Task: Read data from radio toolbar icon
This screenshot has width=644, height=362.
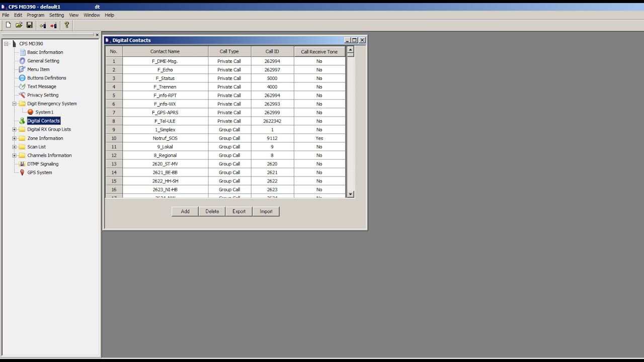Action: [x=43, y=25]
